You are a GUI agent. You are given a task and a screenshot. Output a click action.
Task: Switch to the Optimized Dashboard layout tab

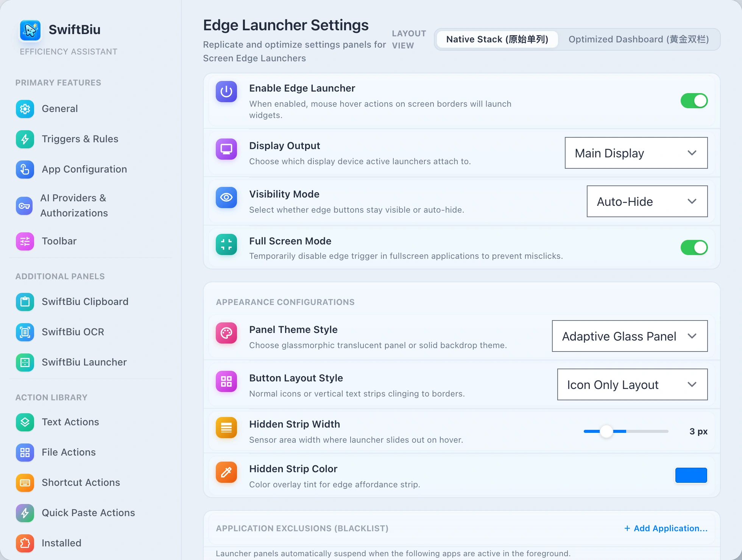(639, 39)
